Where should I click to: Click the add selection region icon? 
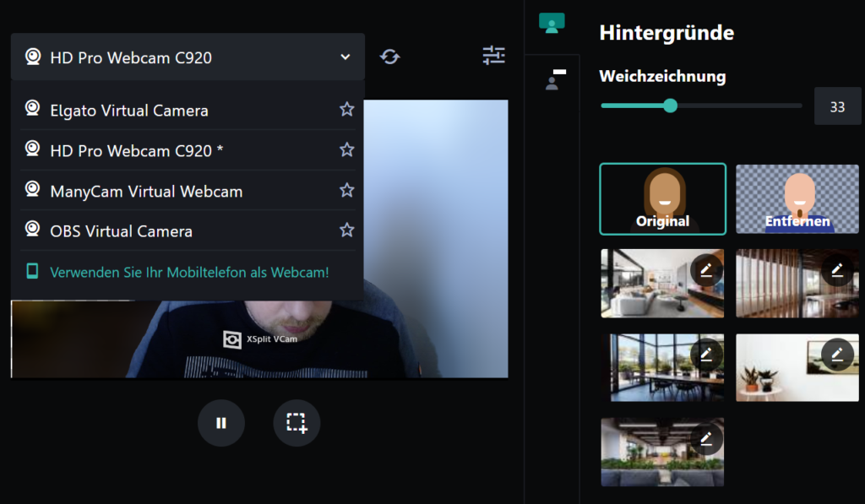click(296, 423)
